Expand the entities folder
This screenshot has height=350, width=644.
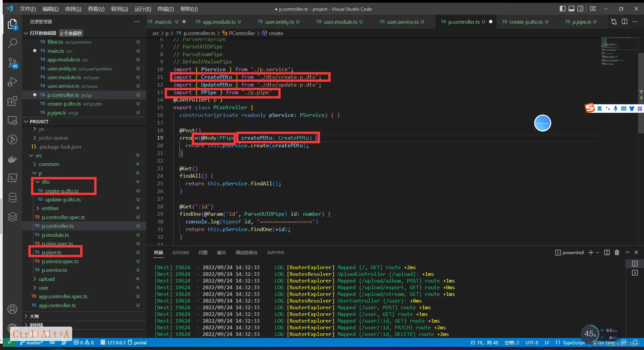37,208
